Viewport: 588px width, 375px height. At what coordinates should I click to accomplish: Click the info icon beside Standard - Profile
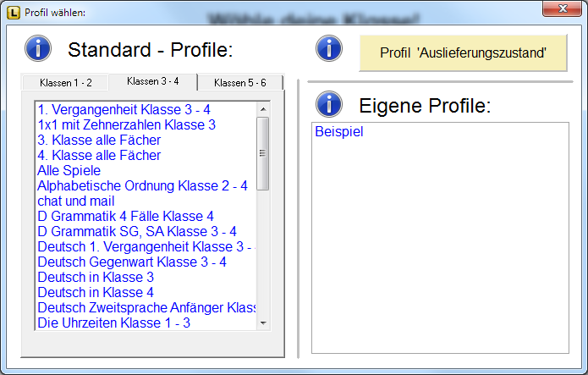(x=39, y=48)
